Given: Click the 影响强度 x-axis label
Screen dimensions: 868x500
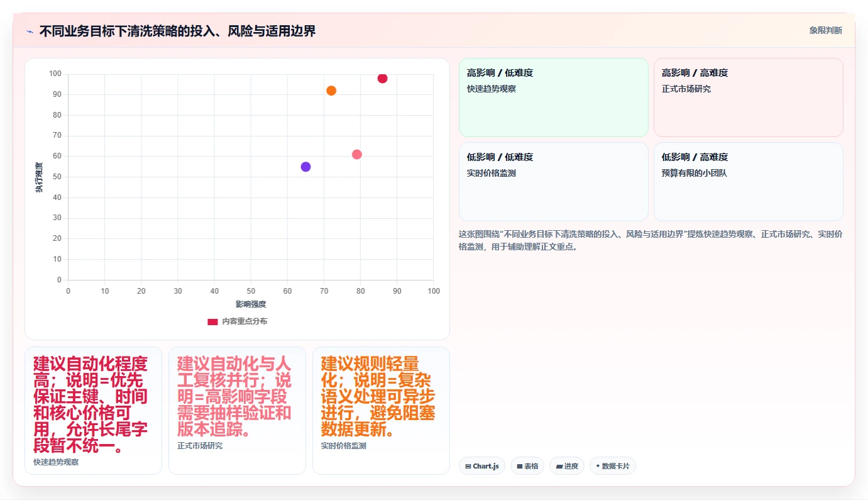Looking at the screenshot, I should click(x=251, y=304).
